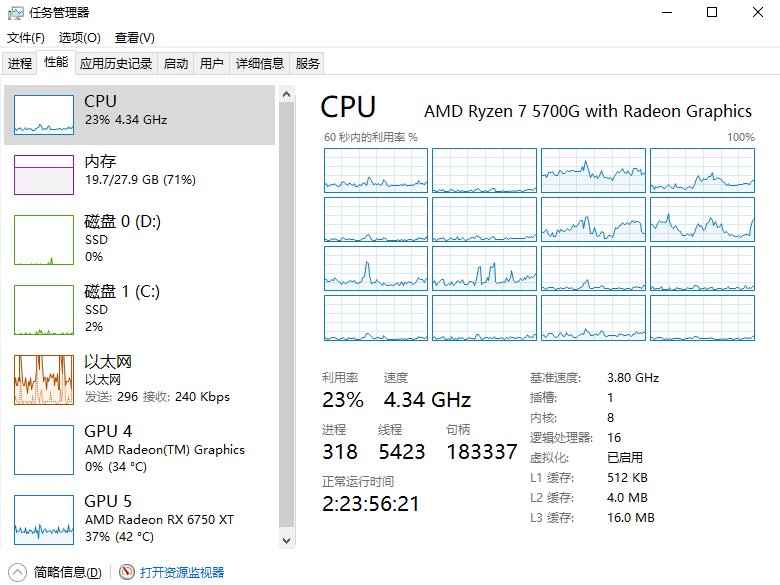The image size is (780, 585).
Task: Click the first logical processor graph
Action: click(375, 170)
